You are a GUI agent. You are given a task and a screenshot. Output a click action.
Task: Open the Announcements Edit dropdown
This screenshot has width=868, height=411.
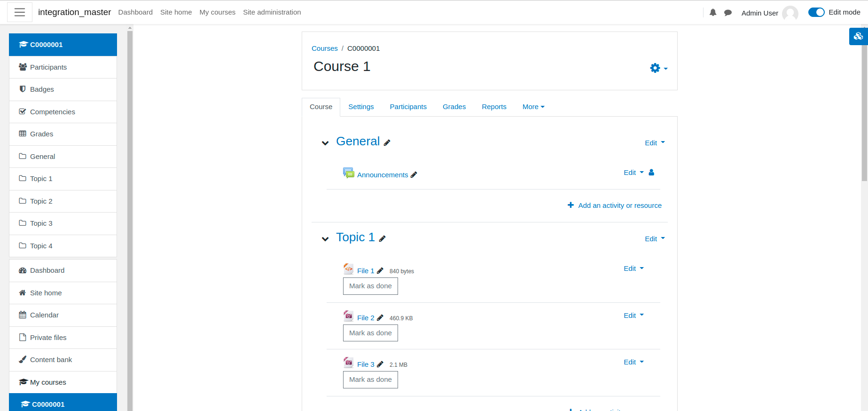click(x=633, y=173)
